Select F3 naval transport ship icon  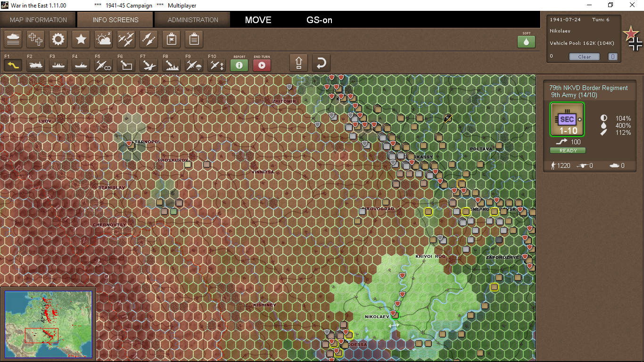click(x=58, y=65)
